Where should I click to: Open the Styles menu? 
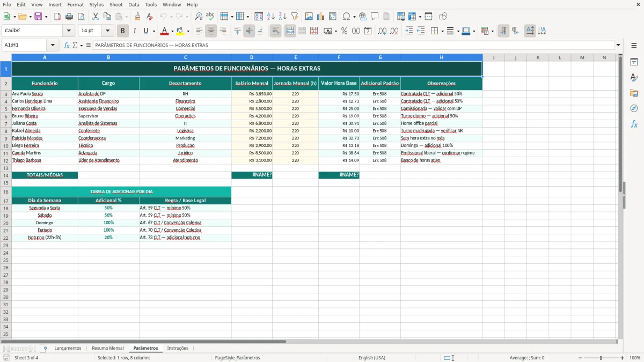coord(96,4)
